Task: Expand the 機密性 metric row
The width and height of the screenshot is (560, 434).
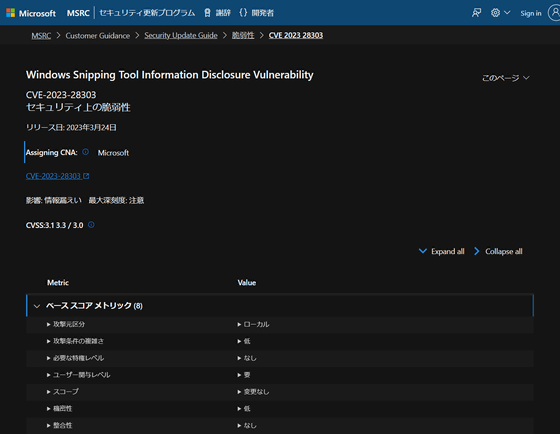Action: [x=59, y=408]
